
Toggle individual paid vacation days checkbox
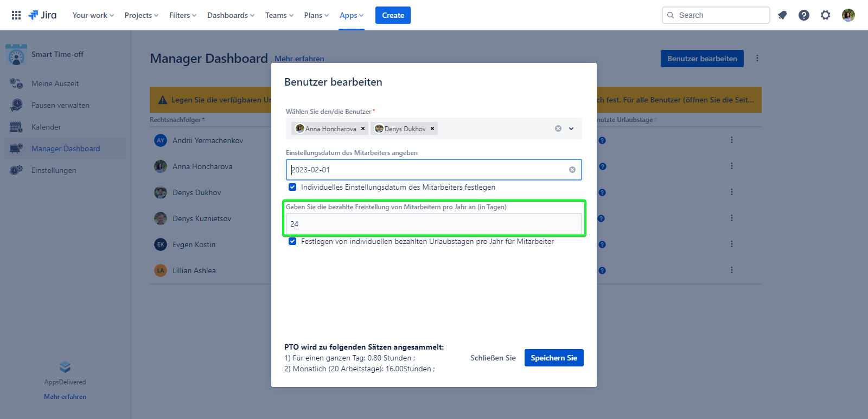pos(292,241)
